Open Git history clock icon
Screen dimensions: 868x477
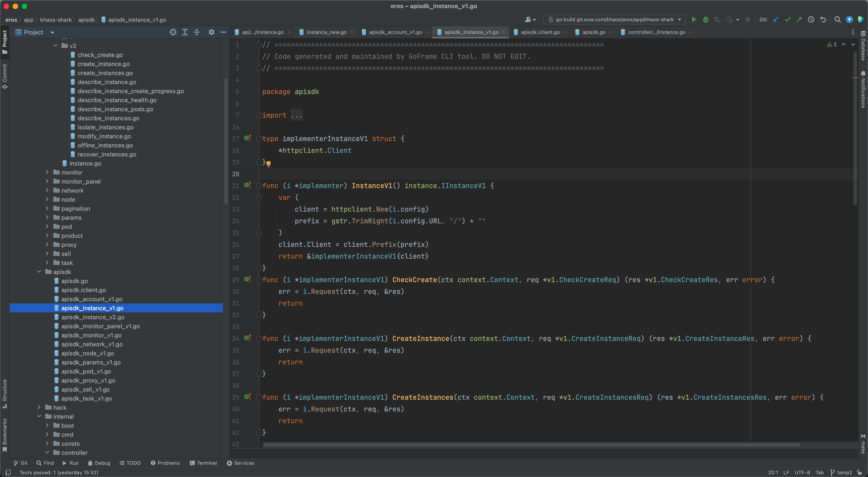[811, 19]
